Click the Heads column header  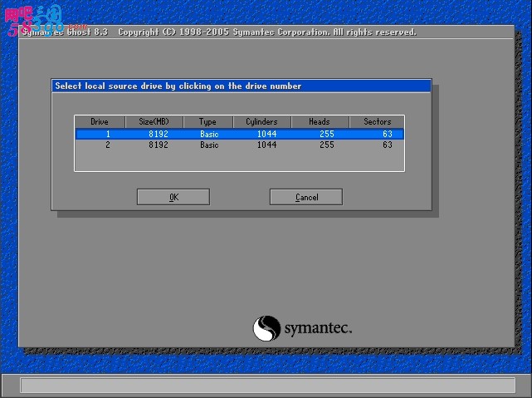tap(320, 121)
